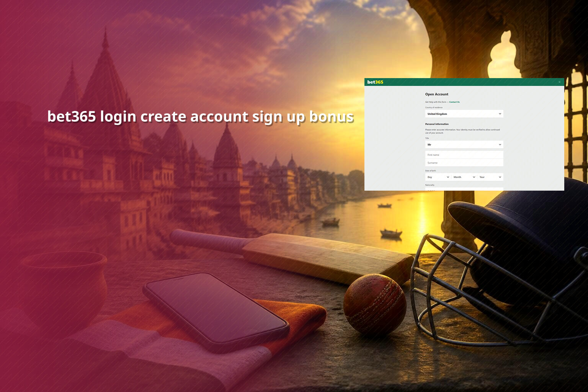Choose a Day of birth from dropdown
This screenshot has width=588, height=392.
pos(438,177)
